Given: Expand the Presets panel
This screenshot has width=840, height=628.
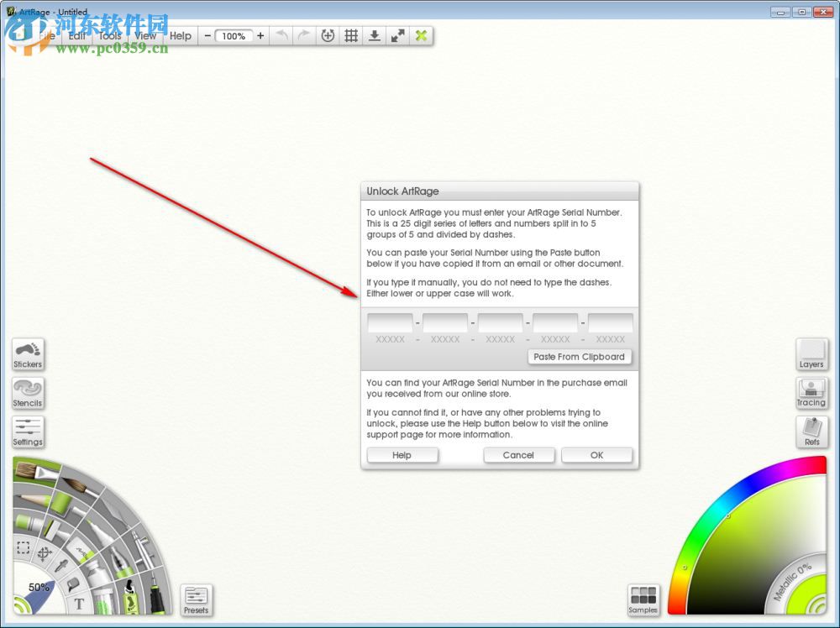Looking at the screenshot, I should pos(196,599).
